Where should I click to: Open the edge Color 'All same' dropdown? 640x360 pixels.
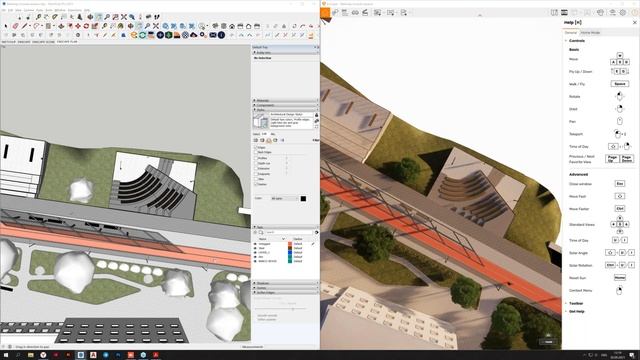pyautogui.click(x=284, y=198)
